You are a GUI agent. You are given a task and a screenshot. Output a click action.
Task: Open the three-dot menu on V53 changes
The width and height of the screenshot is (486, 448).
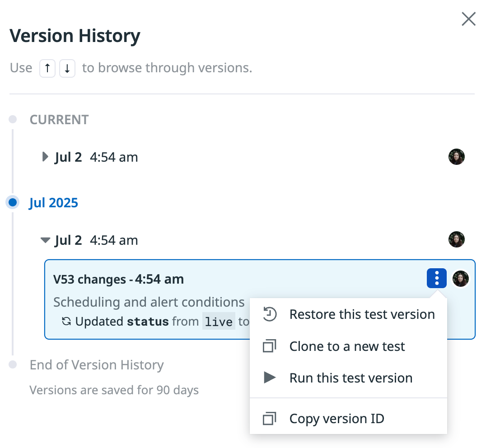(x=436, y=278)
